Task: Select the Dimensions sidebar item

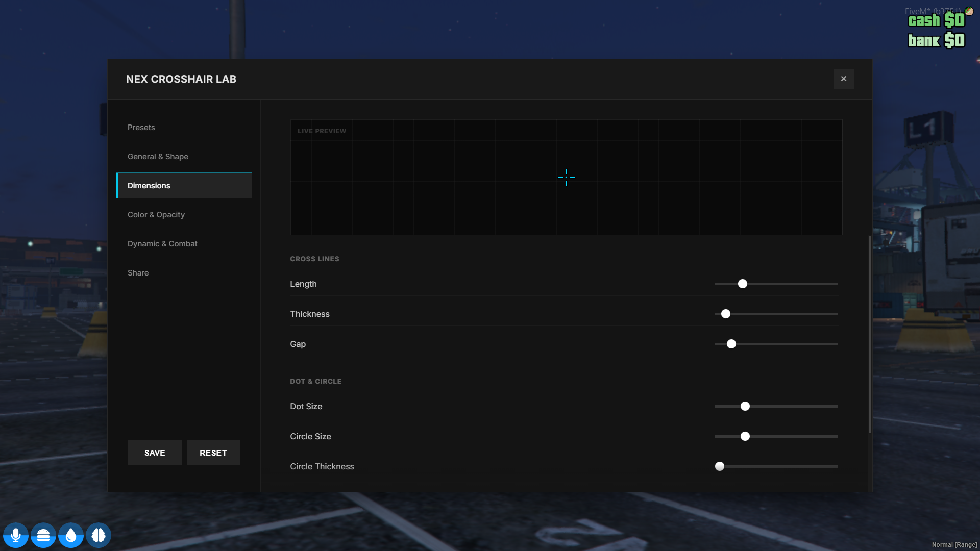Action: (x=184, y=185)
